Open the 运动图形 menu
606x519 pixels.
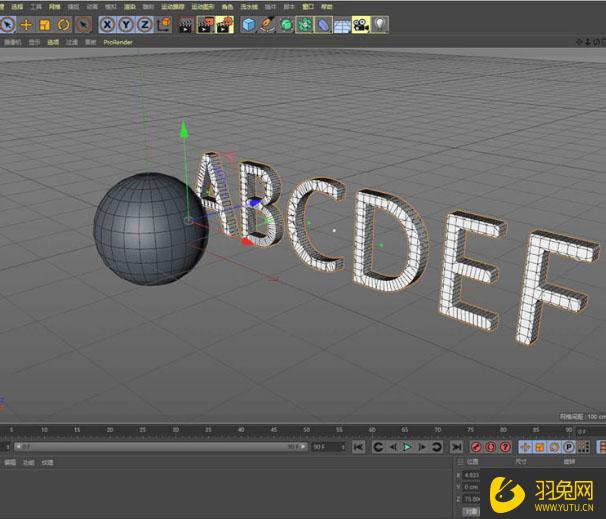[203, 7]
